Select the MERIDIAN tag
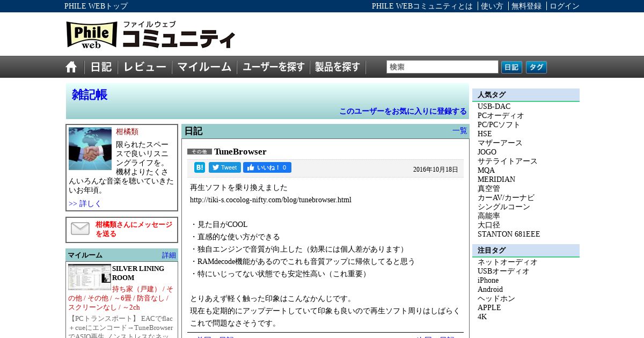 click(x=496, y=179)
